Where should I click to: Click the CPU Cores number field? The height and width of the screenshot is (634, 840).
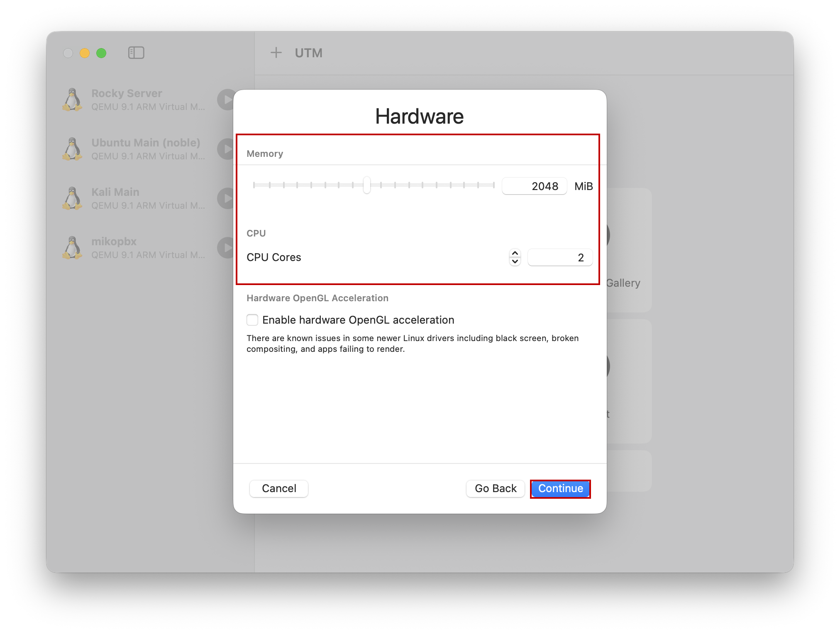click(x=559, y=257)
